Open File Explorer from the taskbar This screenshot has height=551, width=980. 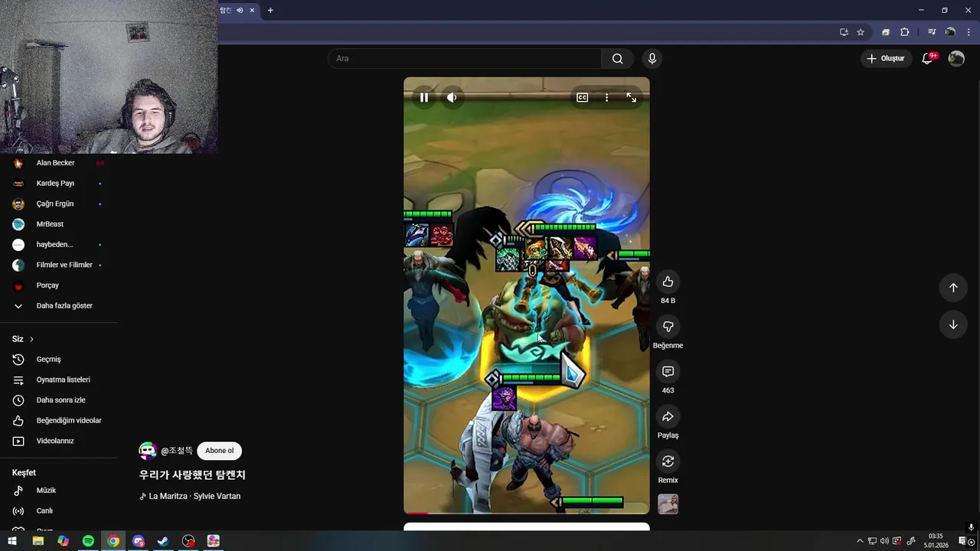pos(38,541)
